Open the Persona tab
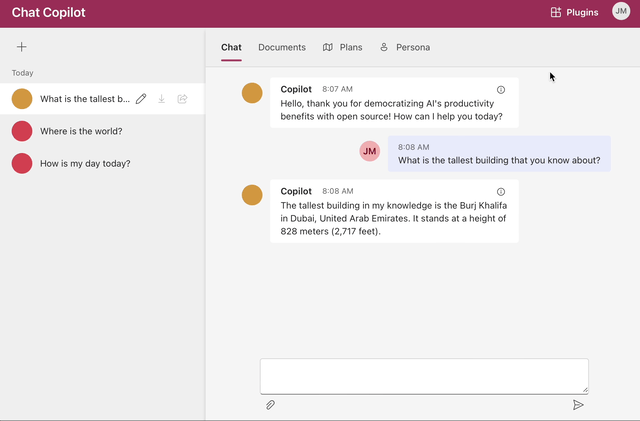 [405, 47]
